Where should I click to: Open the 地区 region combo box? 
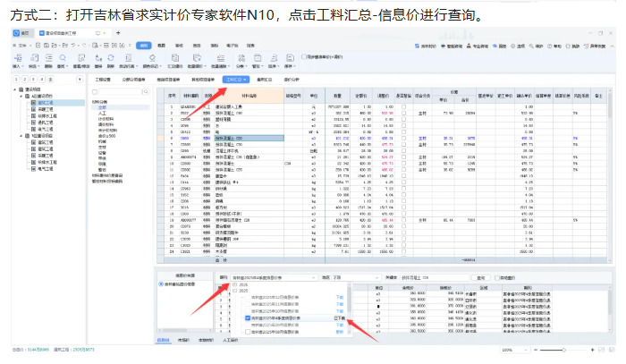(x=355, y=278)
